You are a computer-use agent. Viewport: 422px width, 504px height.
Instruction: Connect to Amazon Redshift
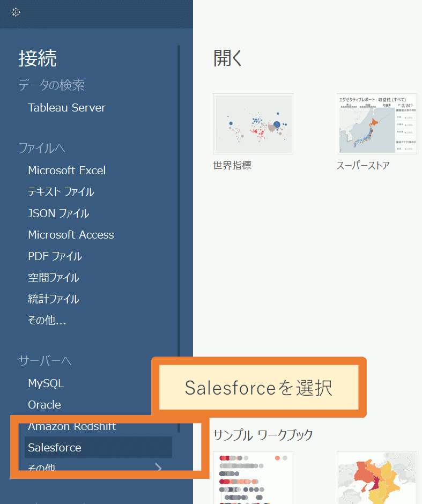72,426
